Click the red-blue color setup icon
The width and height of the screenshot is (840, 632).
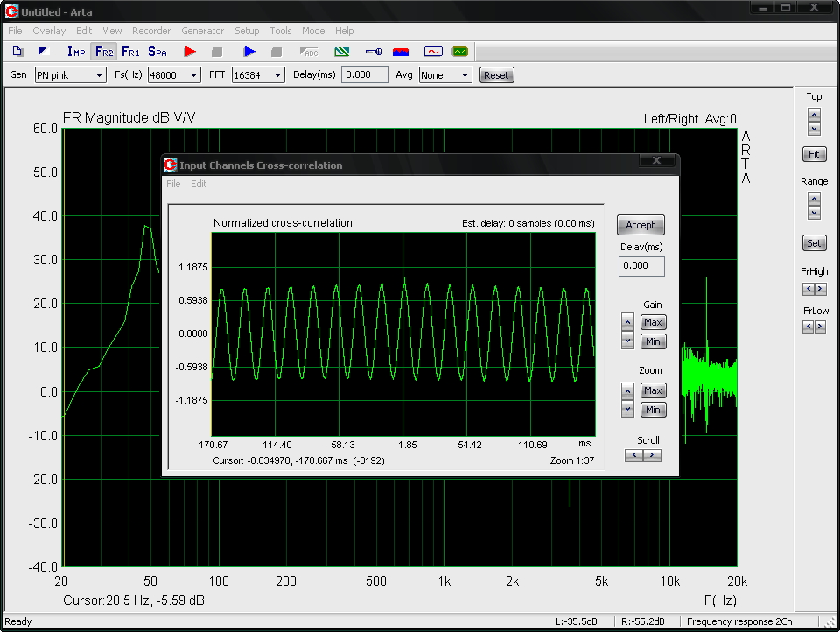(x=401, y=52)
